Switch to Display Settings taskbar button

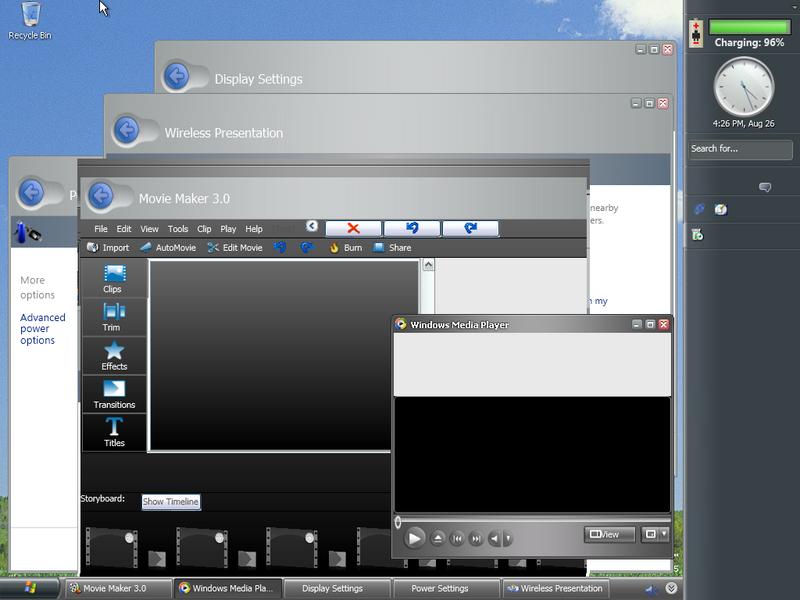point(336,588)
